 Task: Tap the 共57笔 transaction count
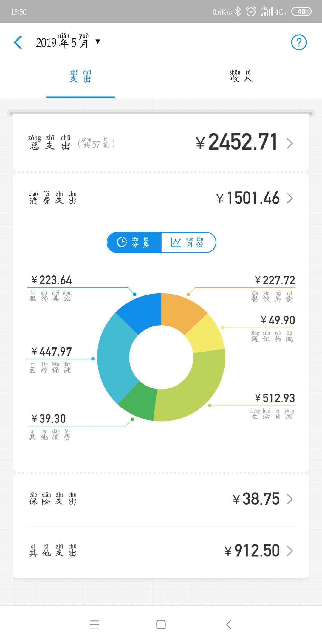click(96, 143)
